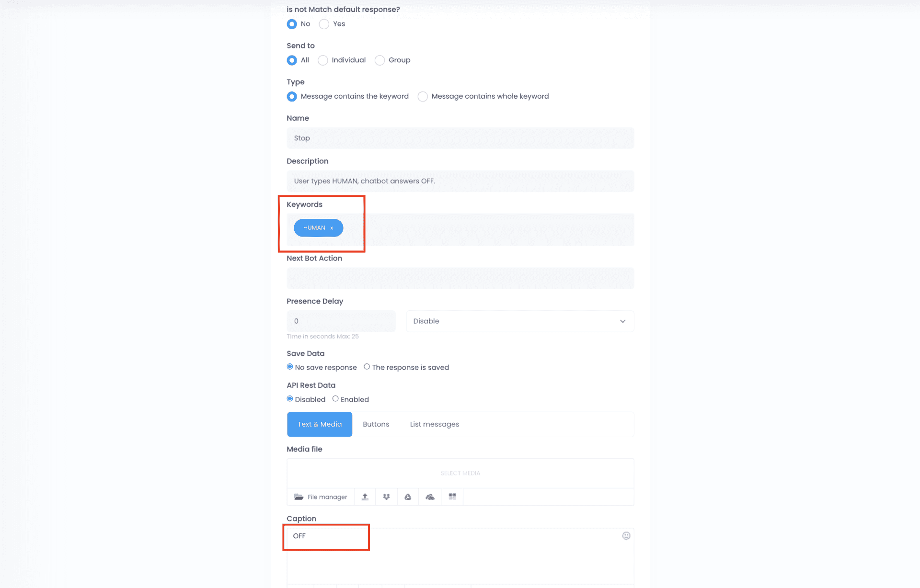The height and width of the screenshot is (588, 920).
Task: Remove the HUMAN keyword tag
Action: 332,228
